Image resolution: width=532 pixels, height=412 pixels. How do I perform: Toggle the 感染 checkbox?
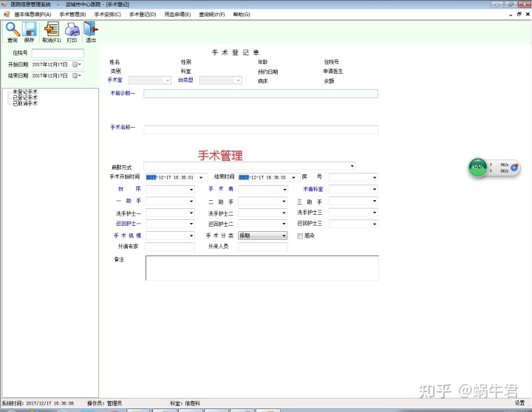[300, 236]
